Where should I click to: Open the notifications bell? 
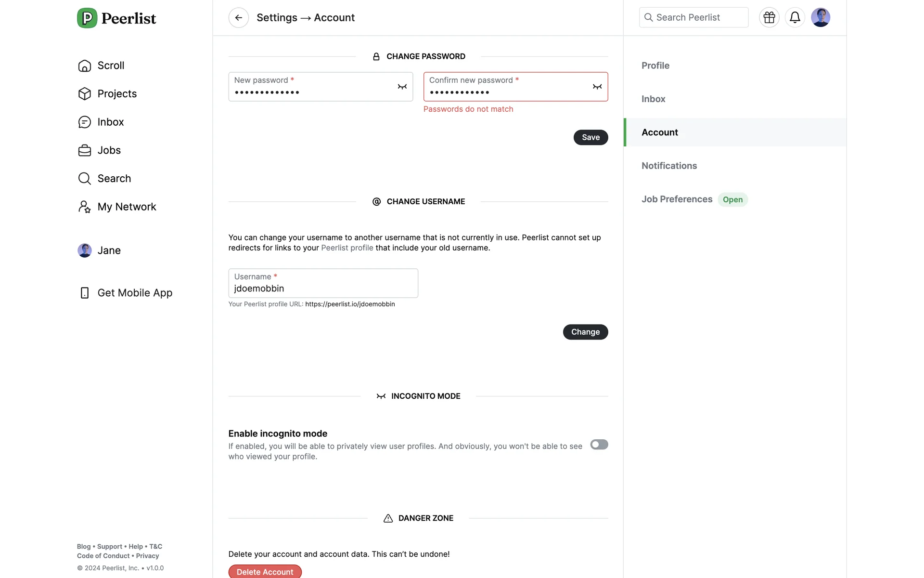pyautogui.click(x=795, y=18)
